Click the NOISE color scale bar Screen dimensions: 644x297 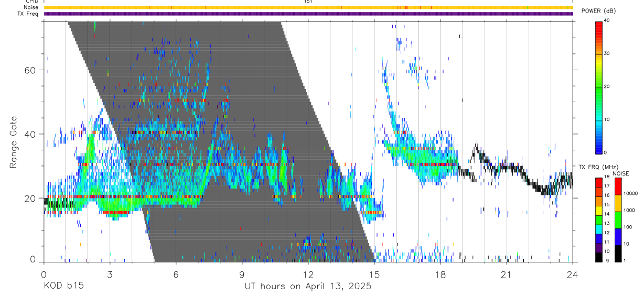(617, 219)
